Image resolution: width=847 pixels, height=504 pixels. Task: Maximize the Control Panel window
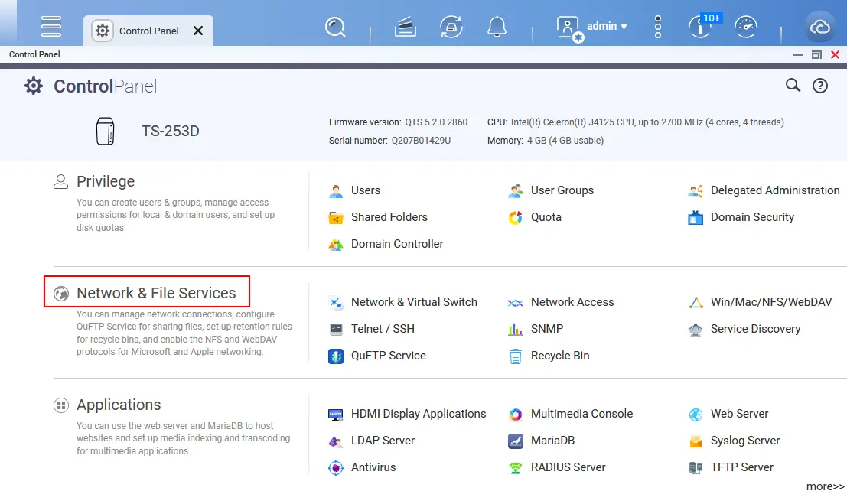coord(816,54)
